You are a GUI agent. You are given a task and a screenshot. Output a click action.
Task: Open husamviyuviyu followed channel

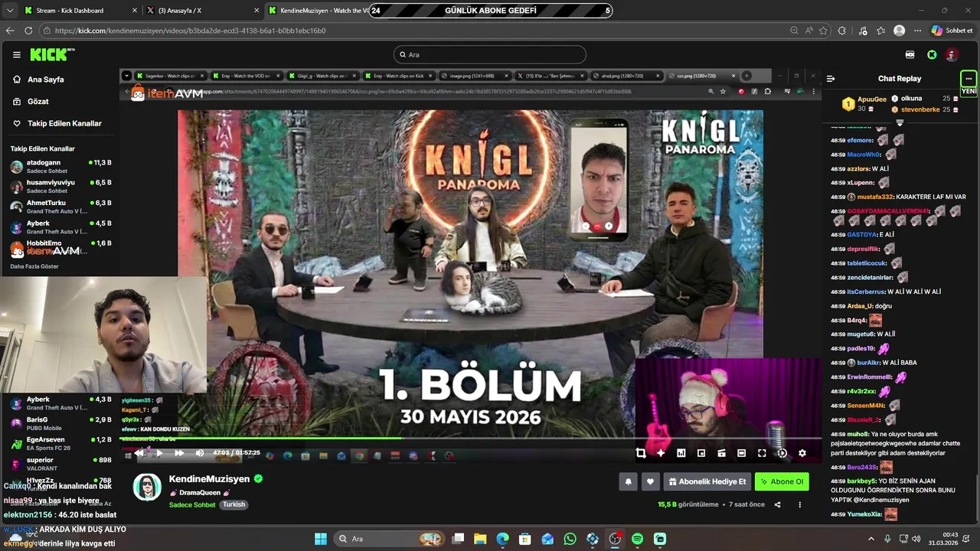point(60,186)
